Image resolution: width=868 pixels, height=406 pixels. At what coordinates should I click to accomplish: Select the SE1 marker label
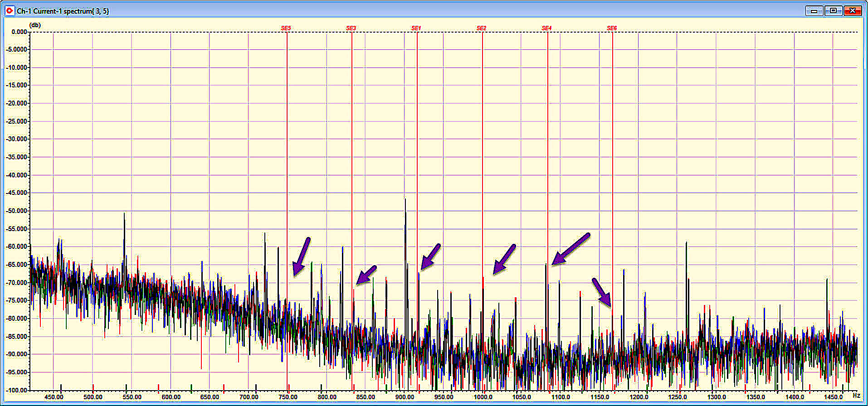pos(416,28)
